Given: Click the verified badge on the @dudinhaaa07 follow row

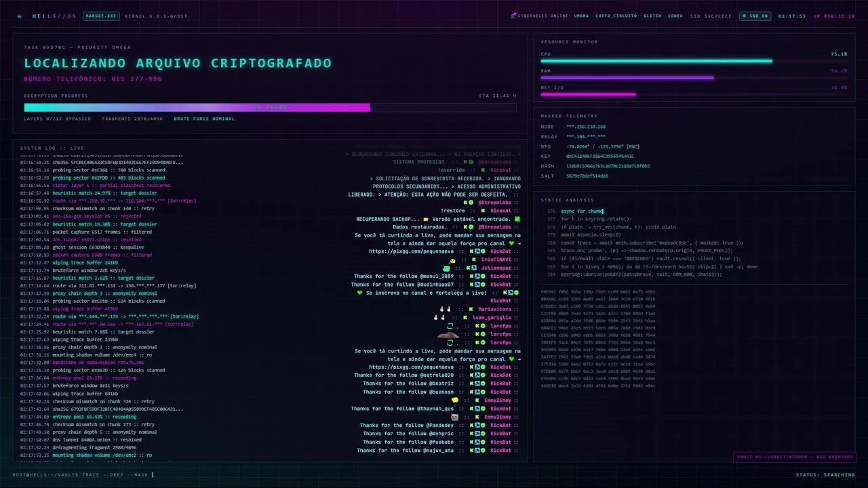Looking at the screenshot, I should (483, 285).
